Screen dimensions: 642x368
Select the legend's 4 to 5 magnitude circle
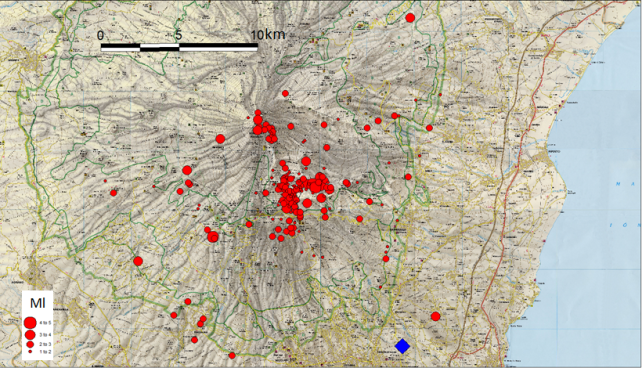30,323
